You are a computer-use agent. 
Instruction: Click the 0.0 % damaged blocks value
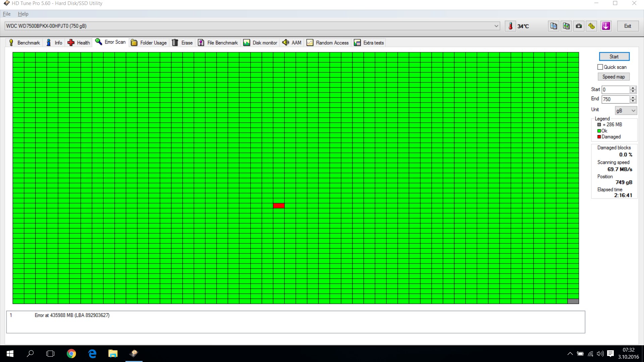[626, 155]
